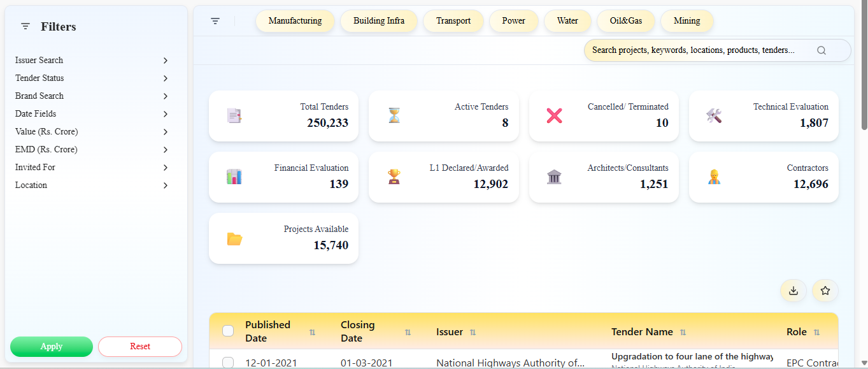Click the search magnifier icon
The width and height of the screenshot is (868, 369).
pyautogui.click(x=822, y=50)
